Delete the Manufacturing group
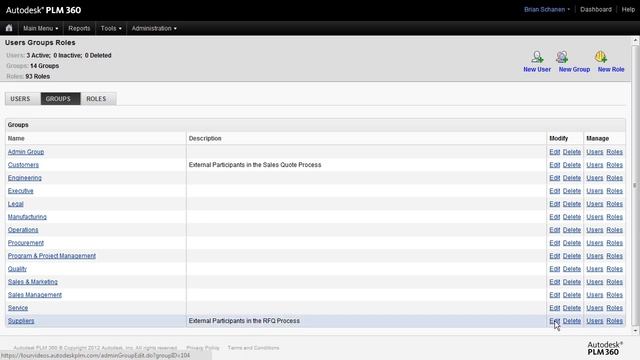Image resolution: width=640 pixels, height=360 pixels. [x=572, y=217]
